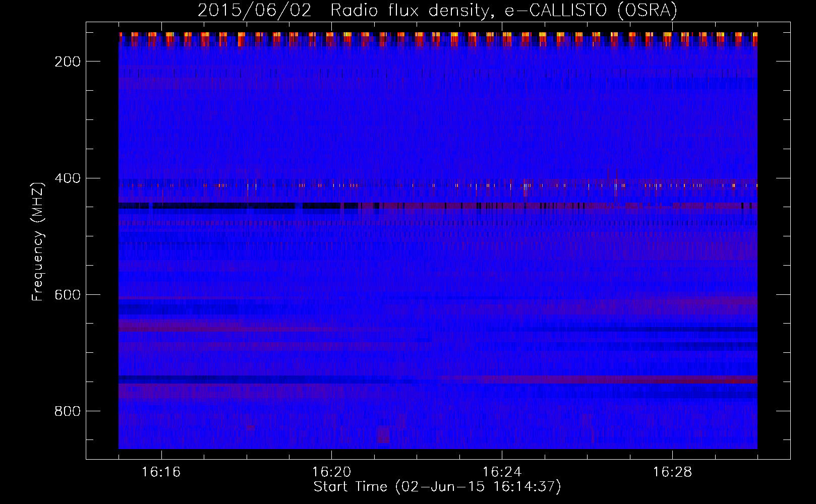This screenshot has height=504, width=816.
Task: Click the 16:28 time tick label
Action: coord(672,472)
